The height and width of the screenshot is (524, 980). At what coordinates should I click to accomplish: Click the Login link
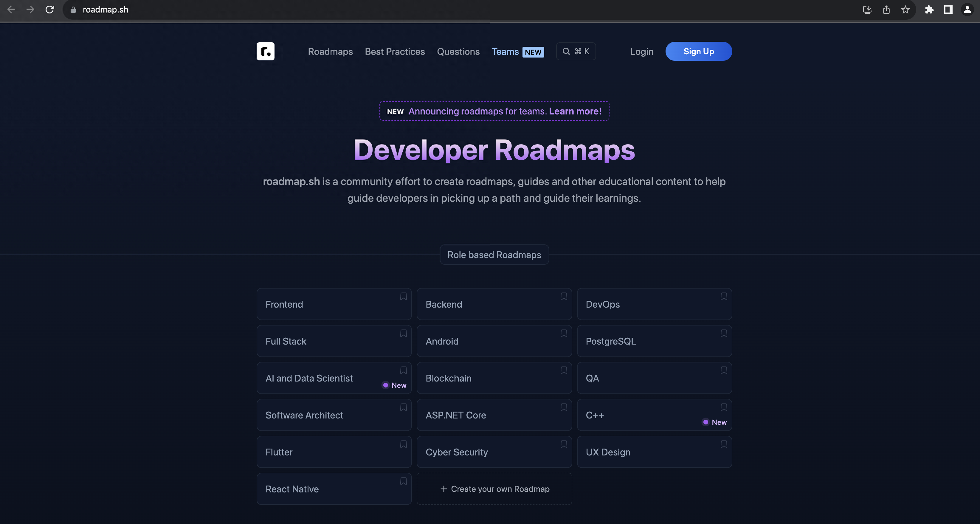pos(641,51)
